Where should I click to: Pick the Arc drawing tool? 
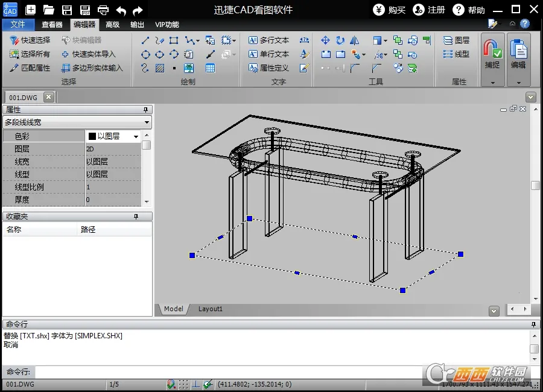coord(174,54)
